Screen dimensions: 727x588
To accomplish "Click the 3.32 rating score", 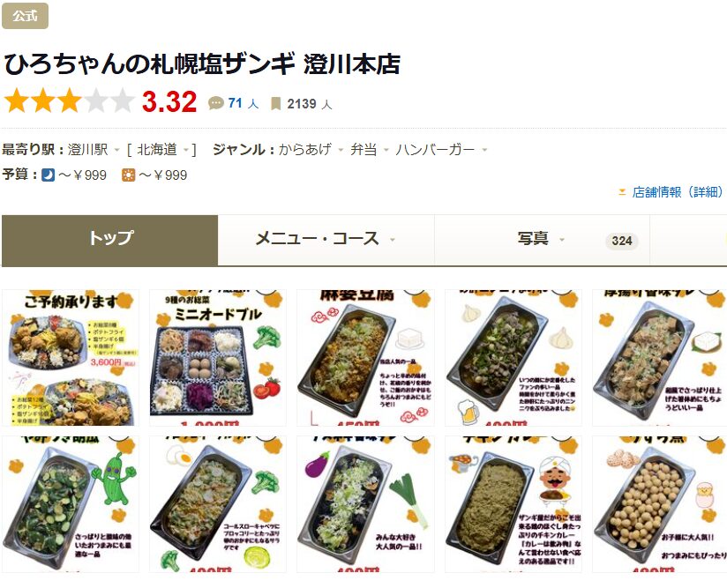I will click(169, 101).
